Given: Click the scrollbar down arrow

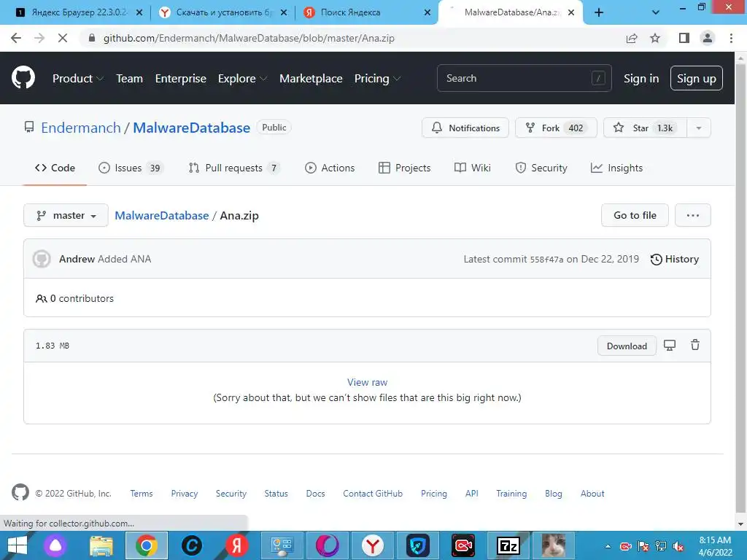Looking at the screenshot, I should [x=740, y=524].
